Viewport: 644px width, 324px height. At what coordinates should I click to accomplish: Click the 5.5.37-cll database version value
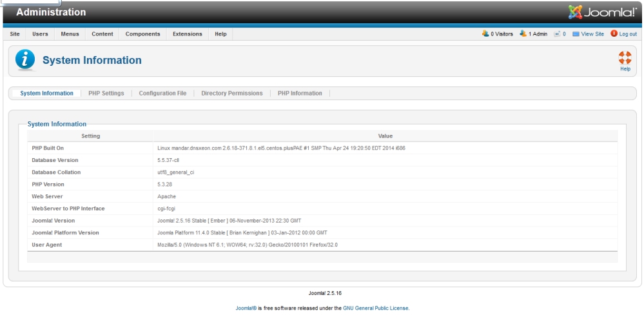pos(168,160)
